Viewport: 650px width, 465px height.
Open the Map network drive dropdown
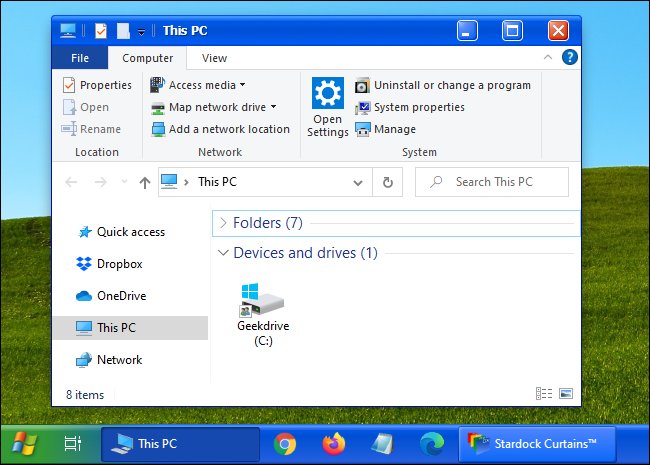coord(213,107)
